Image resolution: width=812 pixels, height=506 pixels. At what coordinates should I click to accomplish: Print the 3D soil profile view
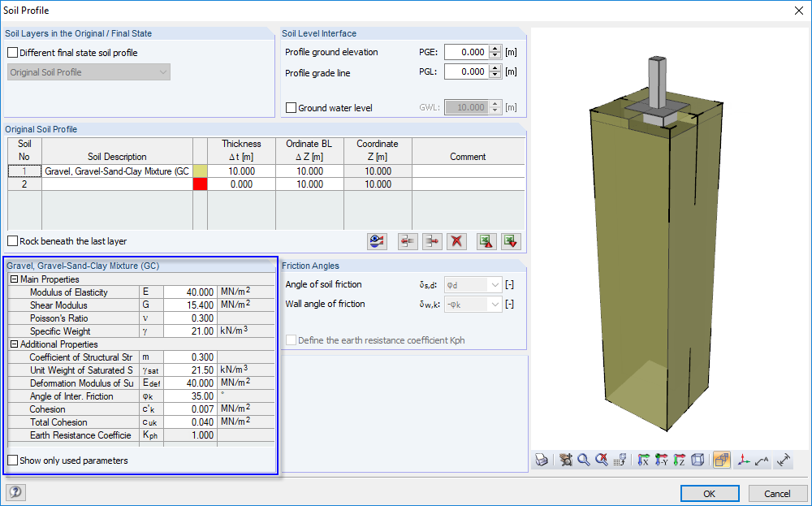(x=541, y=460)
